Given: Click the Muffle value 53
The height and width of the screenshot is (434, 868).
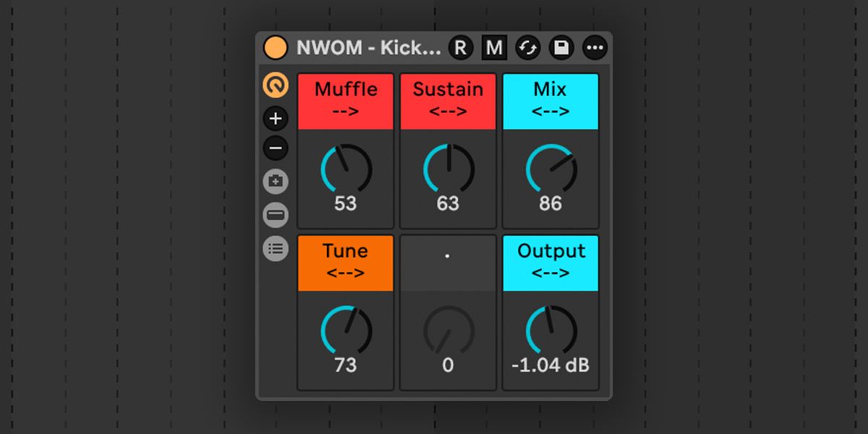Looking at the screenshot, I should coord(346,204).
